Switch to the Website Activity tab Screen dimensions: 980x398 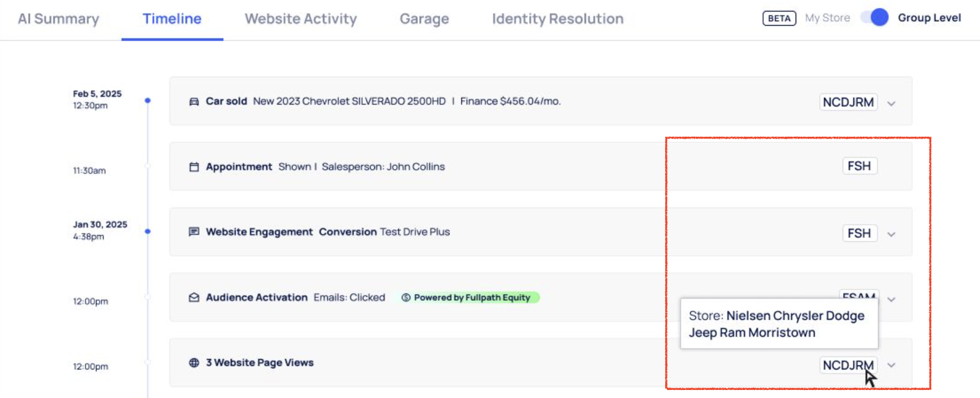coord(301,19)
